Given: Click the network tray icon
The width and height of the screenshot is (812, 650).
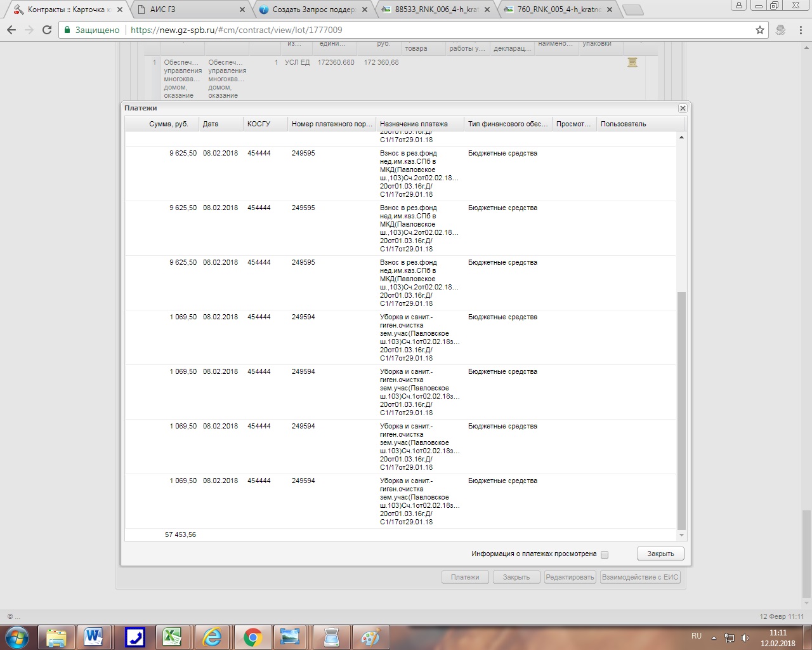Looking at the screenshot, I should (730, 638).
